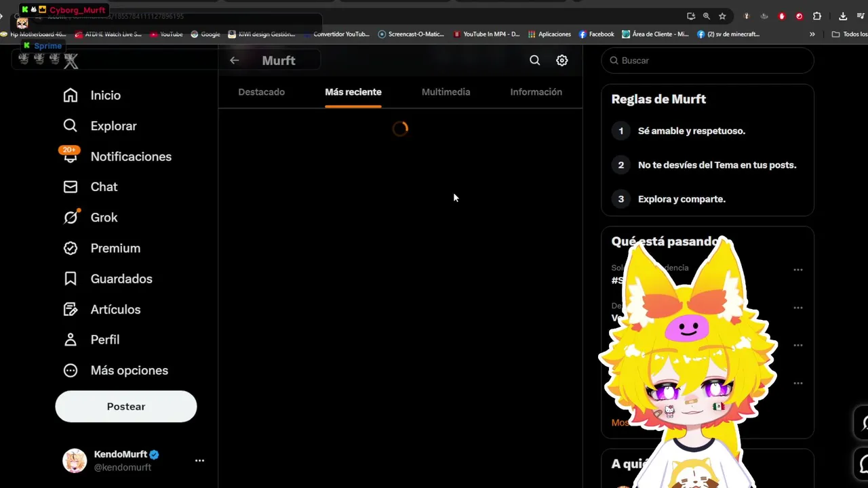Screen dimensions: 868x488
Task: Open YouTube In MP4 bookmark
Action: [x=486, y=34]
